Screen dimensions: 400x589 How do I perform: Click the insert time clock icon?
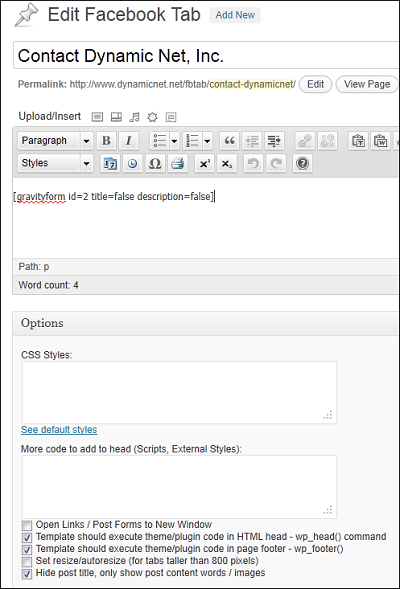pyautogui.click(x=132, y=163)
